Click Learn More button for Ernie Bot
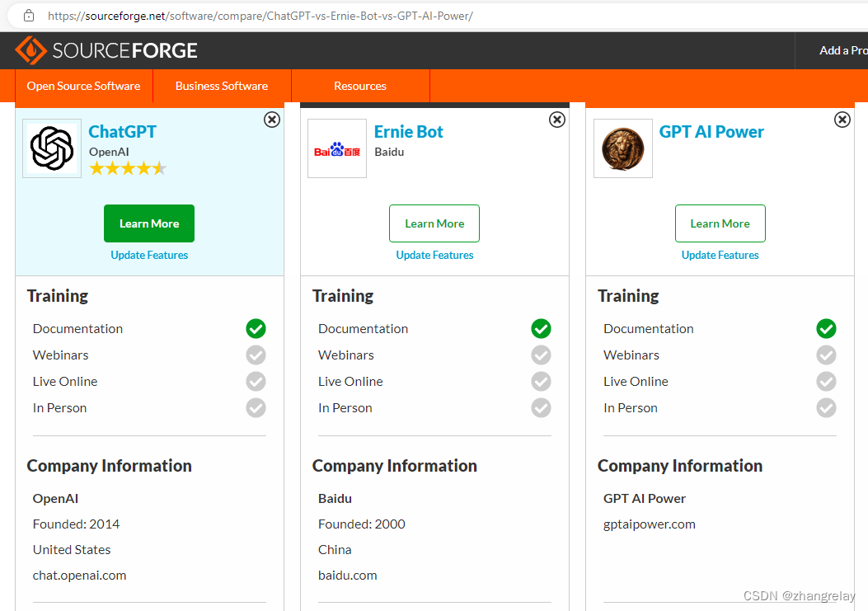 point(434,223)
